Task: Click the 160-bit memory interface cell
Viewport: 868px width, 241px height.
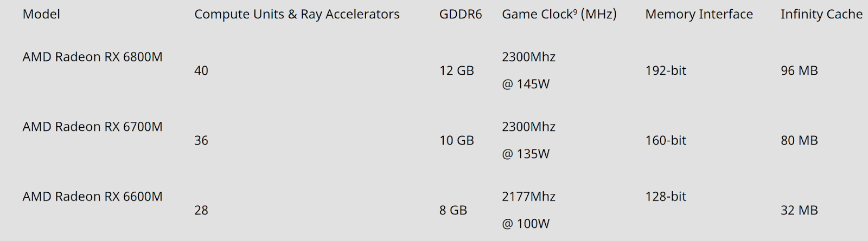Action: point(666,140)
